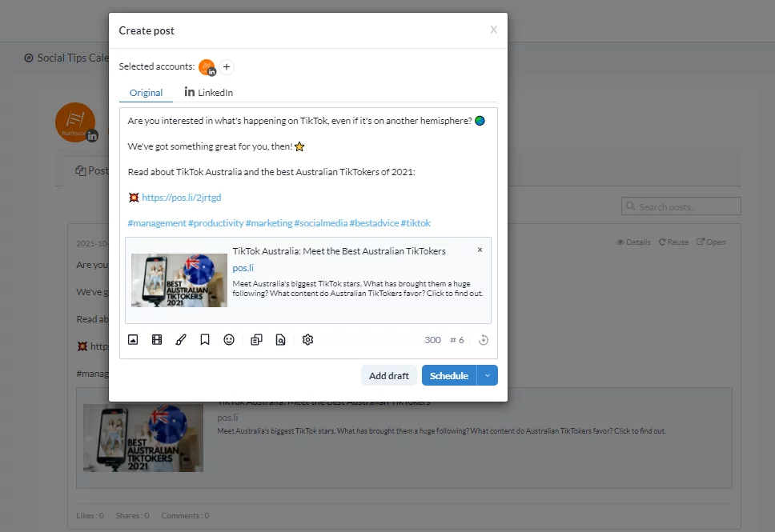Open the pen edit tool icon
Screen dimensions: 775x532
(181, 339)
